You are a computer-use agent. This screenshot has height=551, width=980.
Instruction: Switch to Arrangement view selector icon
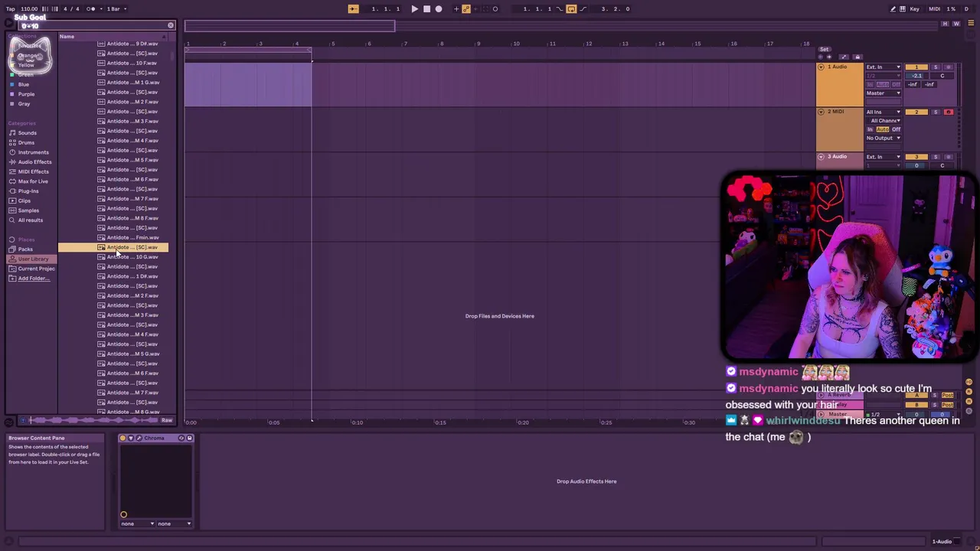pyautogui.click(x=971, y=23)
